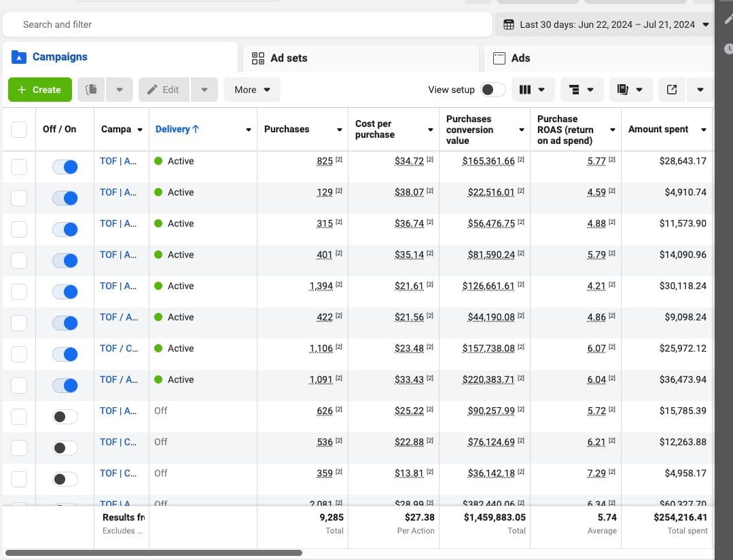Check the box for campaign spending $12,263.88
The width and height of the screenshot is (733, 560).
click(19, 448)
